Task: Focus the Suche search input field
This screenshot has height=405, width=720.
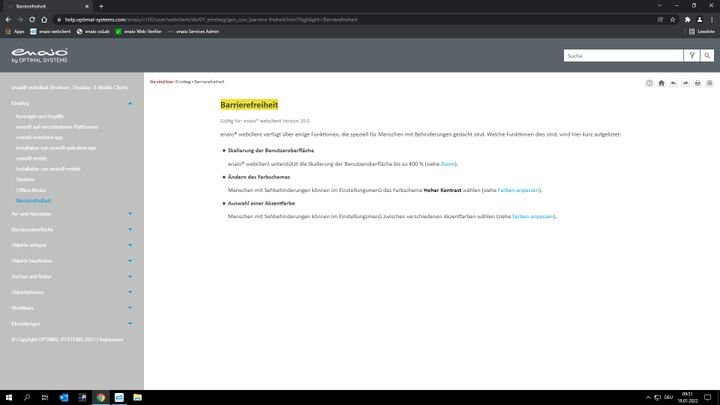Action: point(623,56)
